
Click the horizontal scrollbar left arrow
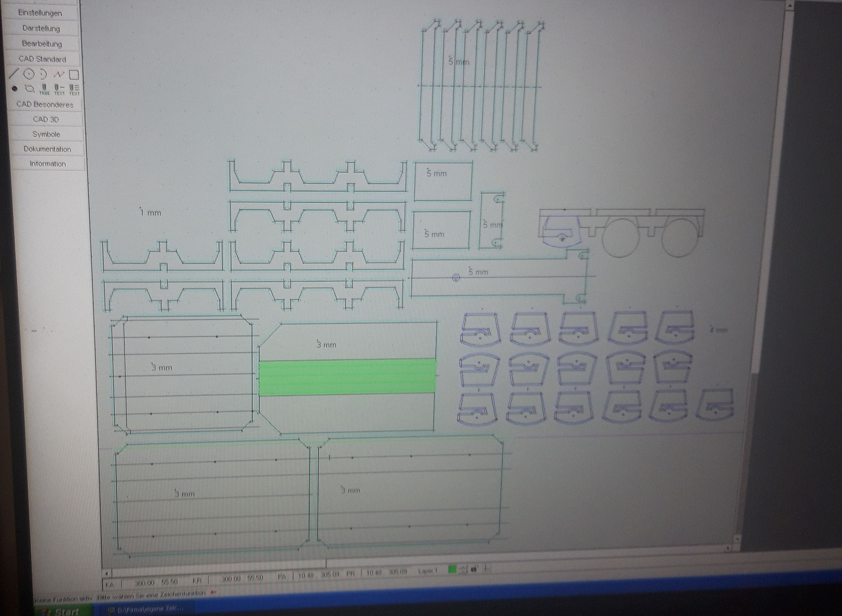(107, 573)
